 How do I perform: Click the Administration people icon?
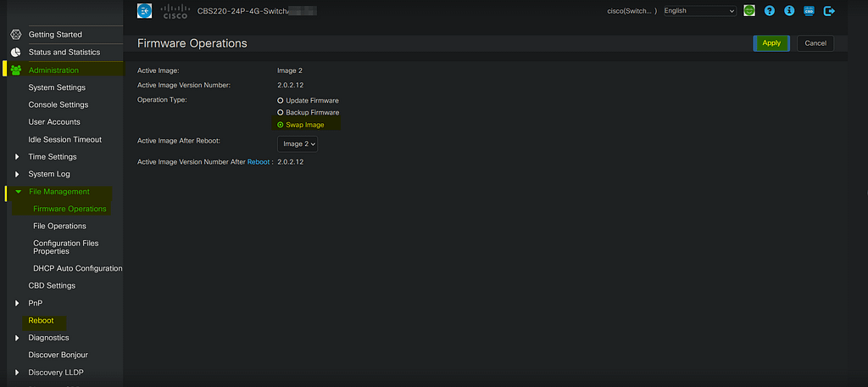15,70
